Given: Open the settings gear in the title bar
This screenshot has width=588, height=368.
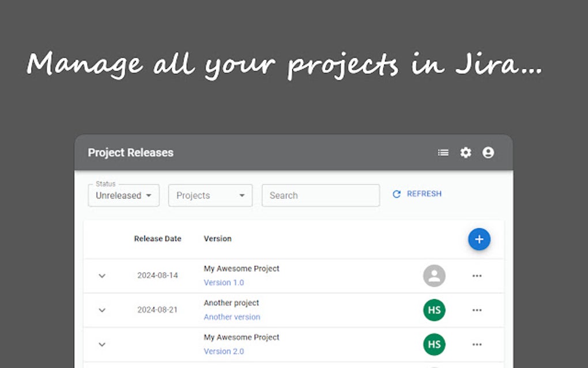Looking at the screenshot, I should pos(465,152).
